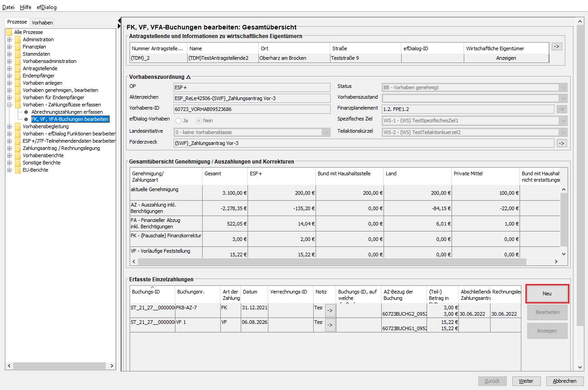Click the 3.100,00 € Gesamt cell
The height and width of the screenshot is (390, 588).
tap(225, 193)
